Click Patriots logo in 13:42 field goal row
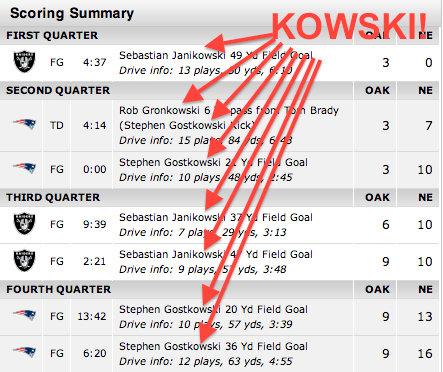443x372 pixels. 24,315
